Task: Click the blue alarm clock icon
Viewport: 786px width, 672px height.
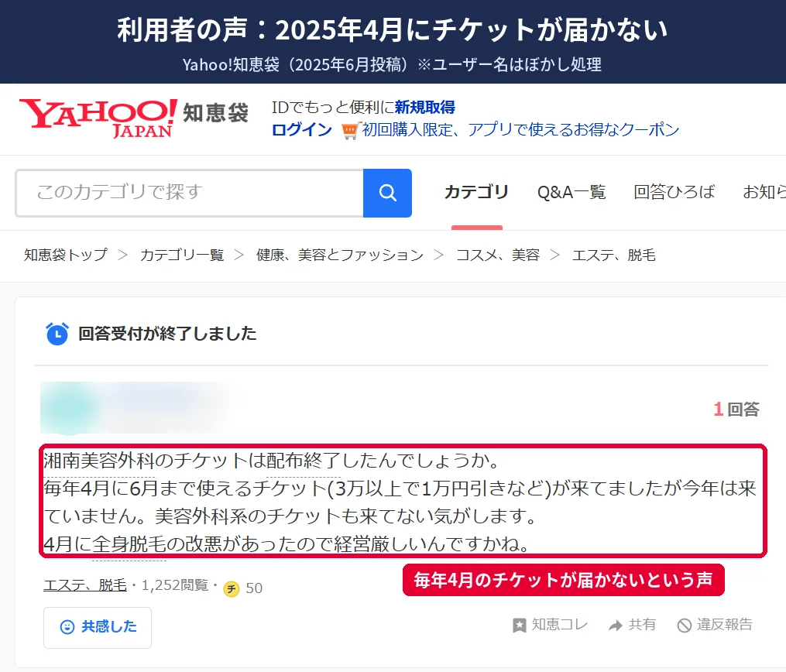Action: (57, 334)
